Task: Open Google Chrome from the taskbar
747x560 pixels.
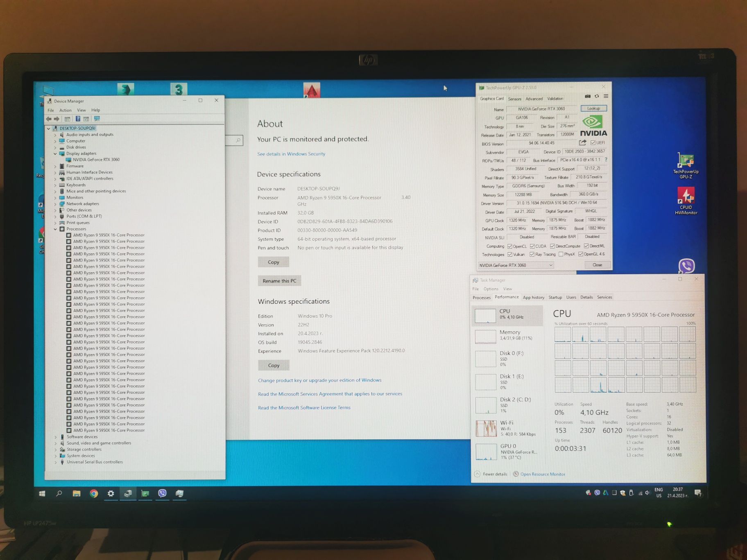Action: [94, 494]
